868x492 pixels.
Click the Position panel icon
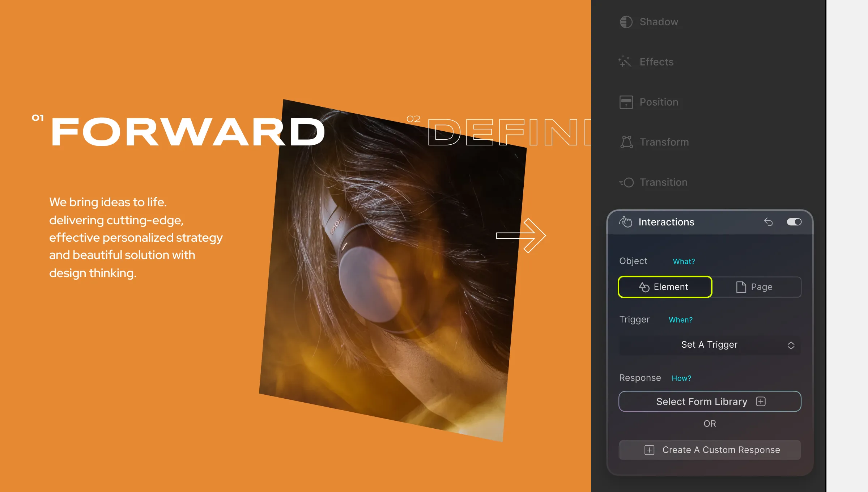click(x=626, y=101)
